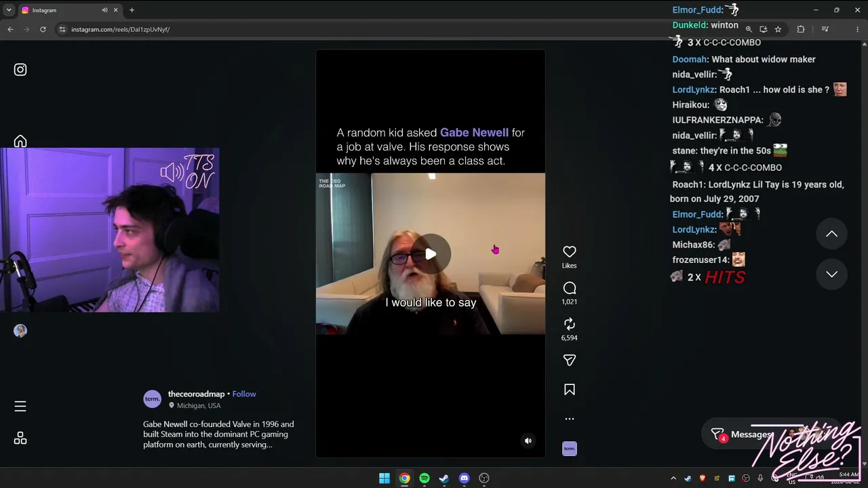The height and width of the screenshot is (488, 868).
Task: Open Chrome media controls
Action: 825,29
